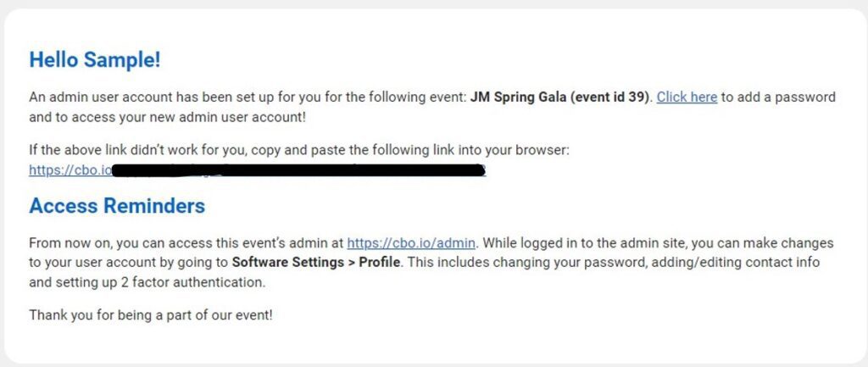This screenshot has height=367, width=868.
Task: Click the black redaction bar covering the link
Action: click(x=298, y=170)
